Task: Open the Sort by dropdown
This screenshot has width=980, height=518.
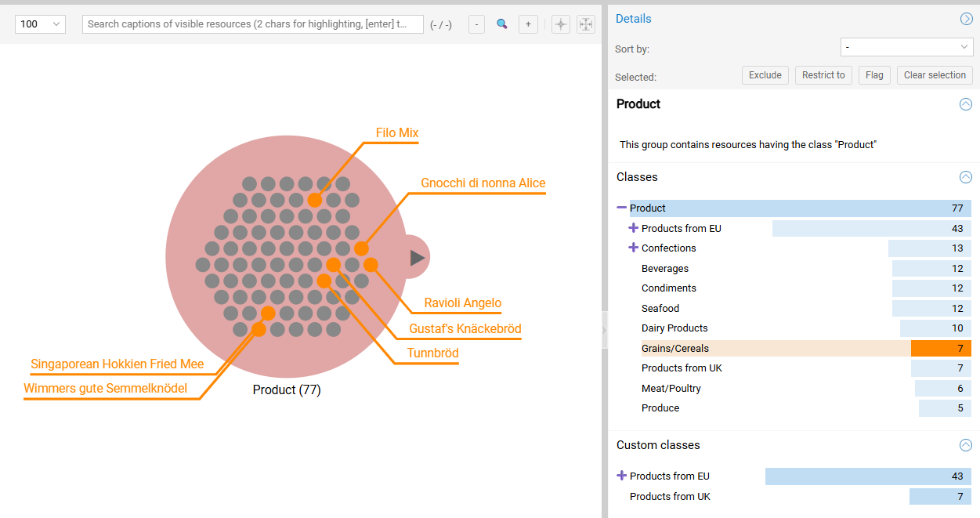Action: pyautogui.click(x=906, y=47)
